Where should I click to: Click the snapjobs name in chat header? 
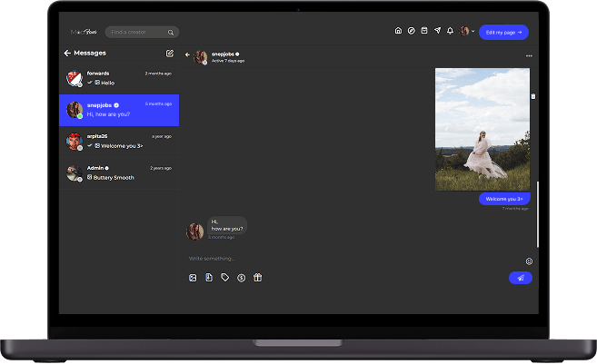(223, 54)
